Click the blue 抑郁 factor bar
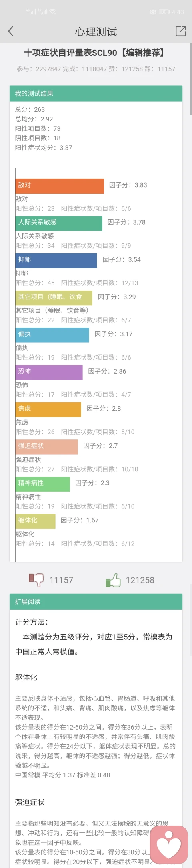 coord(56,260)
